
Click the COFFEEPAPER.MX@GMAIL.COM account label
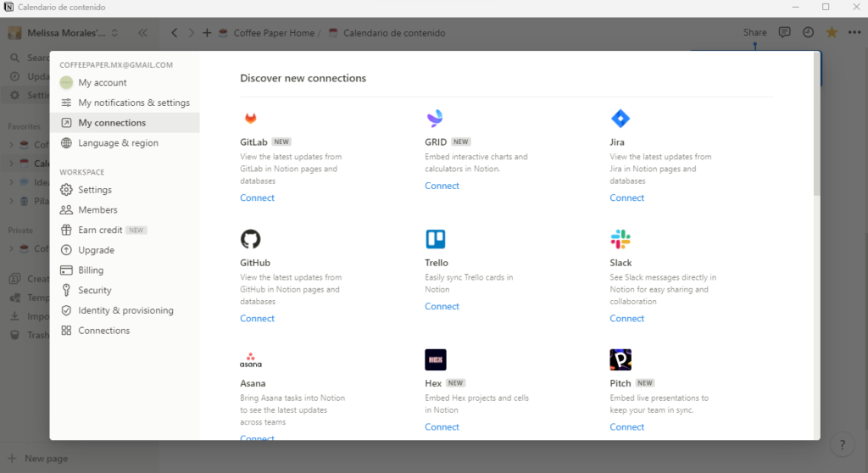pos(116,64)
